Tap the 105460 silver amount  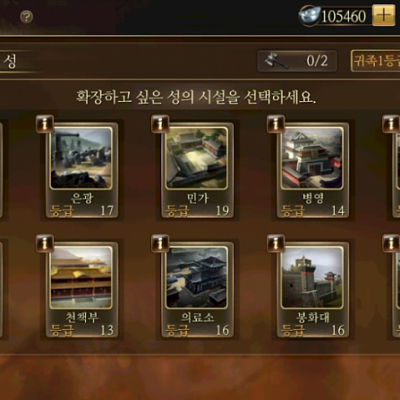pyautogui.click(x=344, y=16)
